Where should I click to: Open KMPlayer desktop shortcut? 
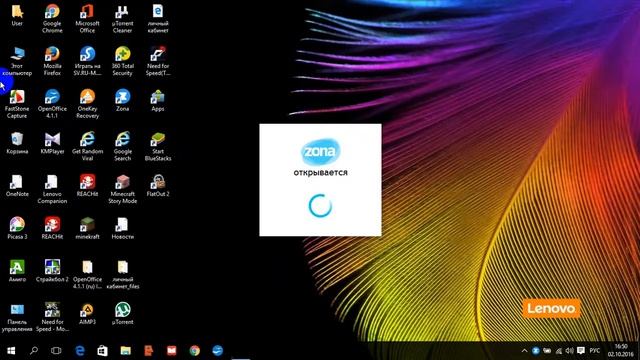[x=52, y=143]
